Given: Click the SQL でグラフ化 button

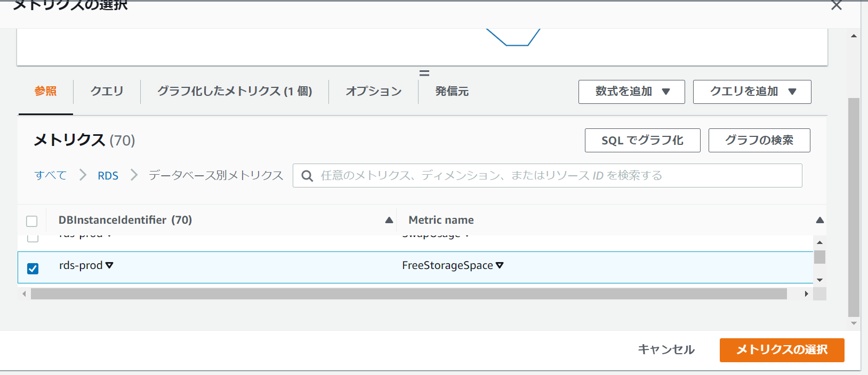Looking at the screenshot, I should click(642, 140).
